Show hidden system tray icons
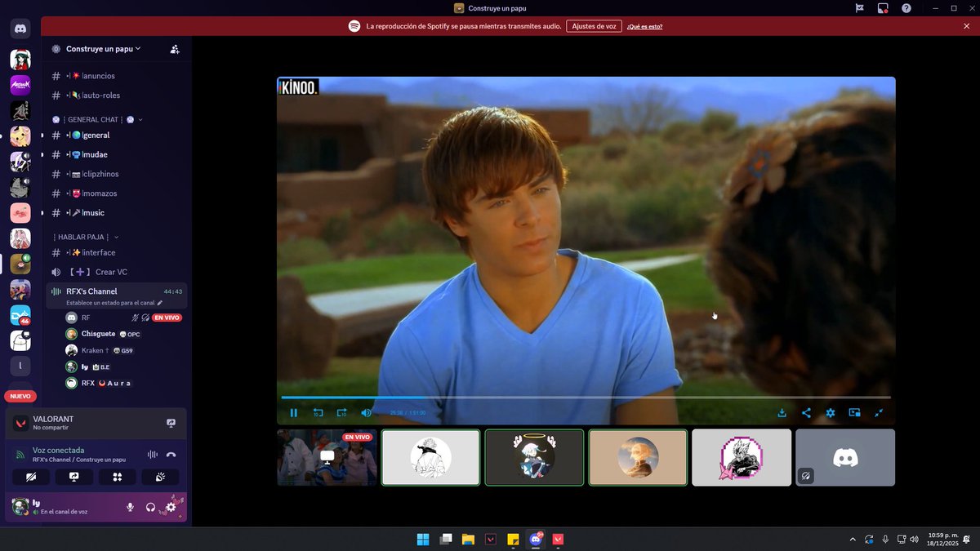This screenshot has height=551, width=980. 853,539
